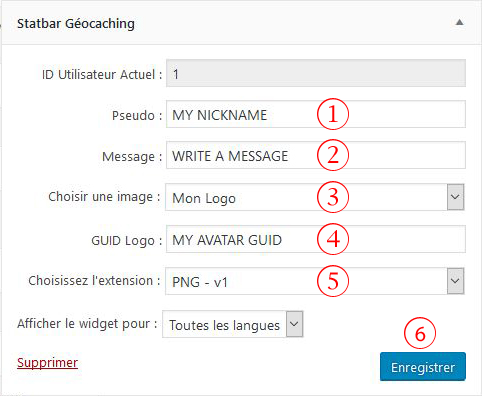The image size is (482, 396).
Task: Click the circled number 4 marker
Action: tap(333, 239)
